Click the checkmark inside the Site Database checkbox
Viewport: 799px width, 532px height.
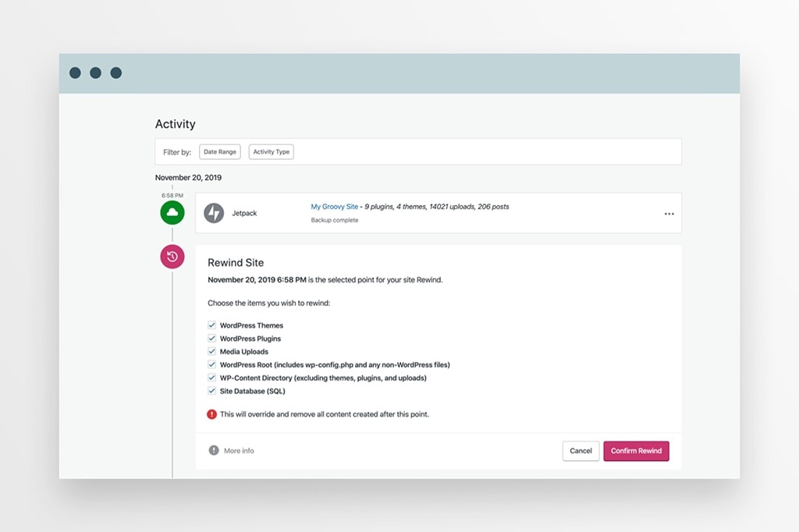[211, 391]
